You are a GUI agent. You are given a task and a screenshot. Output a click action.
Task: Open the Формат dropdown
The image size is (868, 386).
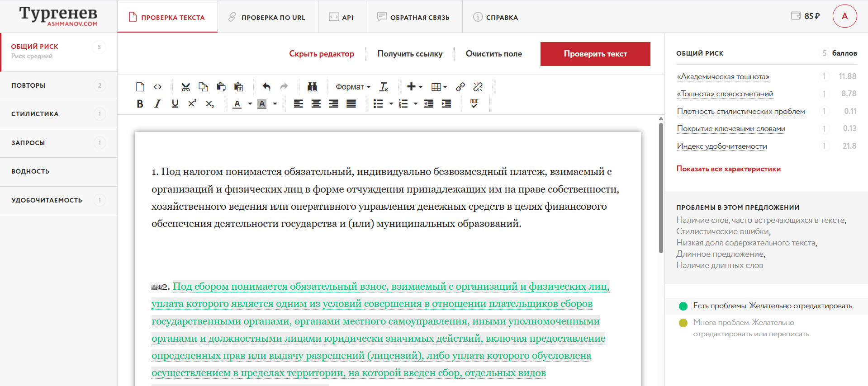(x=353, y=87)
